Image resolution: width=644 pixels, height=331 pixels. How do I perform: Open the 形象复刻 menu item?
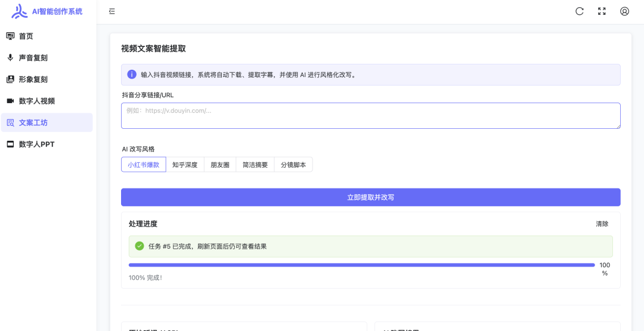pyautogui.click(x=47, y=79)
